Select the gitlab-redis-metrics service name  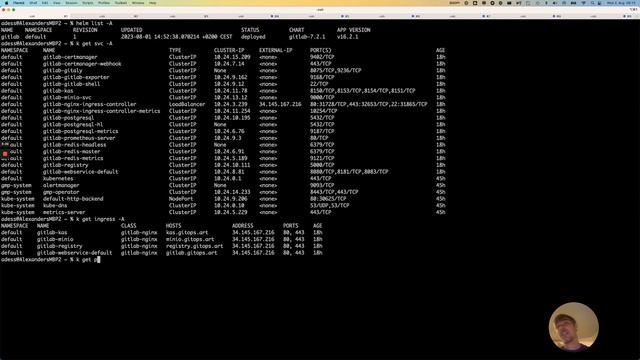[x=73, y=158]
